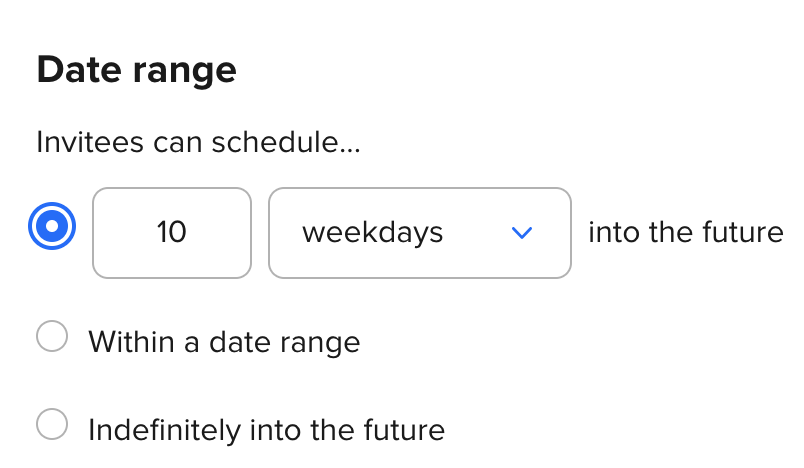Viewport: 804px width, 468px height.
Task: Click the empty circle beside "Indefinitely into the future"
Action: tap(52, 426)
